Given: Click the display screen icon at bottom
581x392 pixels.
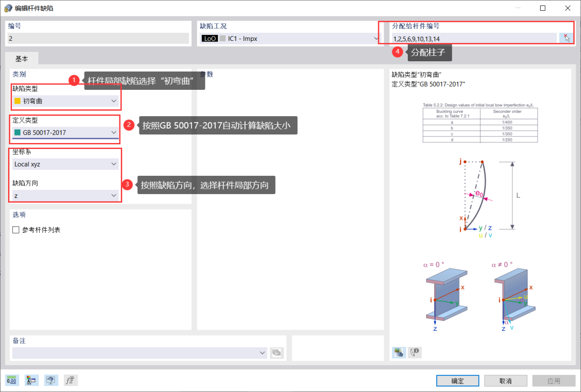Looking at the screenshot, I should click(x=51, y=380).
